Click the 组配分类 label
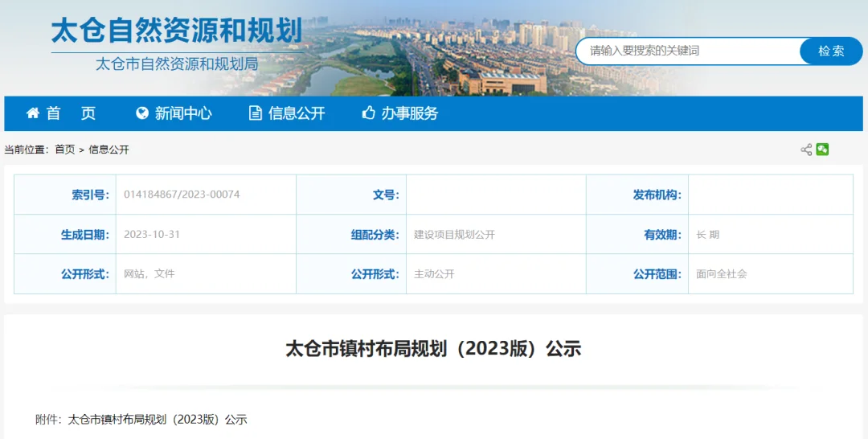This screenshot has height=439, width=868. coord(375,234)
